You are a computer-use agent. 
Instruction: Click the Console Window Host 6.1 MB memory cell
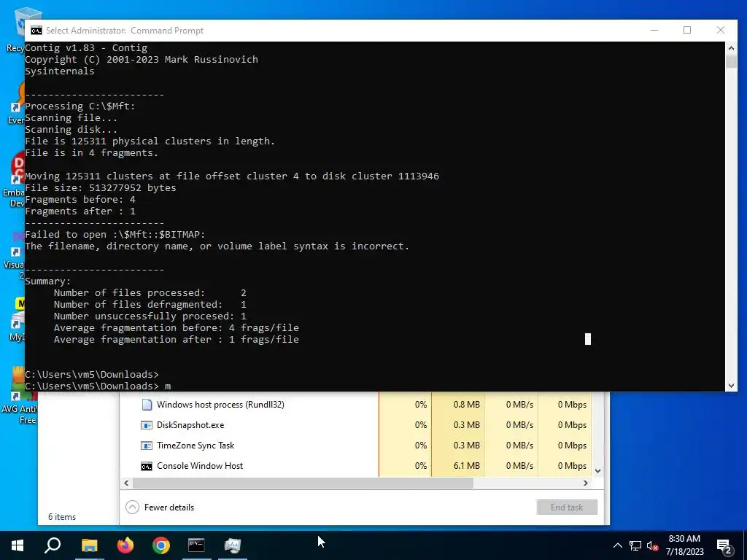coord(458,466)
